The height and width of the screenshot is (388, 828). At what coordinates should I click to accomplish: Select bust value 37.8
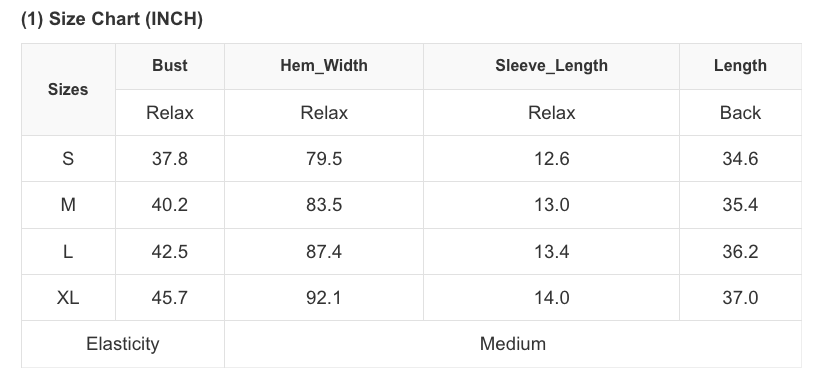pyautogui.click(x=170, y=159)
